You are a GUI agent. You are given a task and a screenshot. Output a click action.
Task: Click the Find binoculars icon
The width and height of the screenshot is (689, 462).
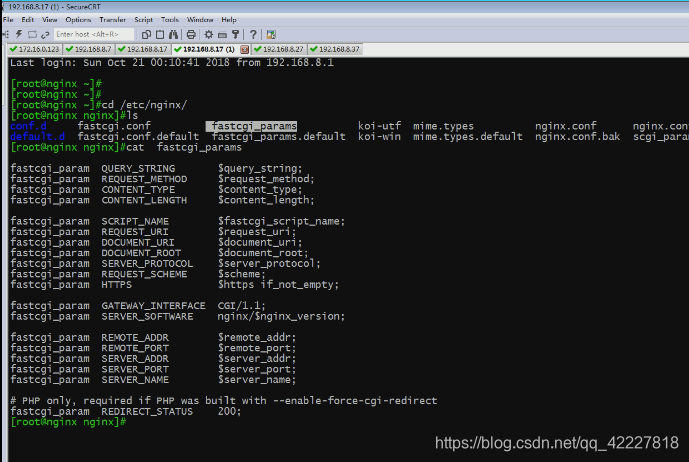(174, 34)
